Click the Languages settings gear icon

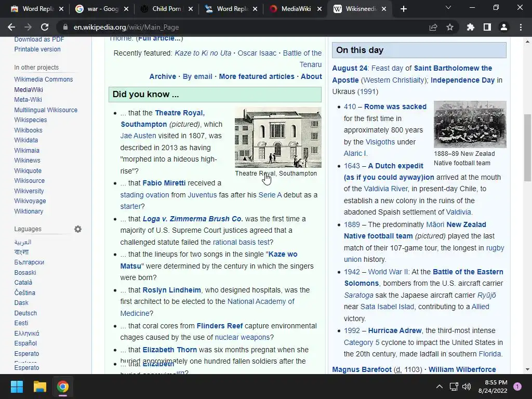[x=78, y=229]
